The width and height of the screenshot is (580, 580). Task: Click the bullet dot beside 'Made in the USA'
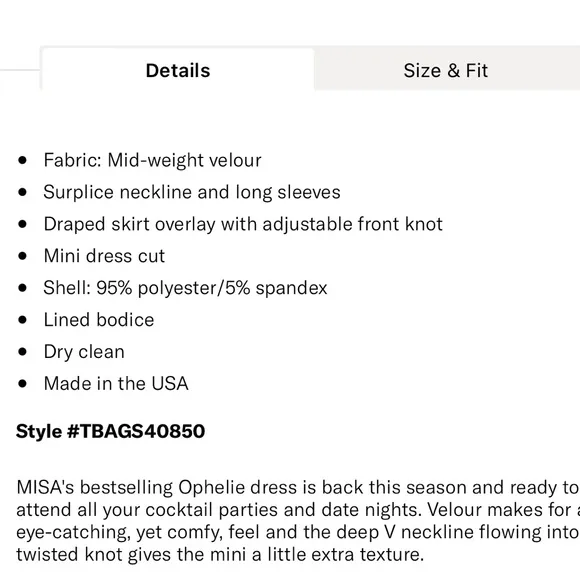pos(23,384)
